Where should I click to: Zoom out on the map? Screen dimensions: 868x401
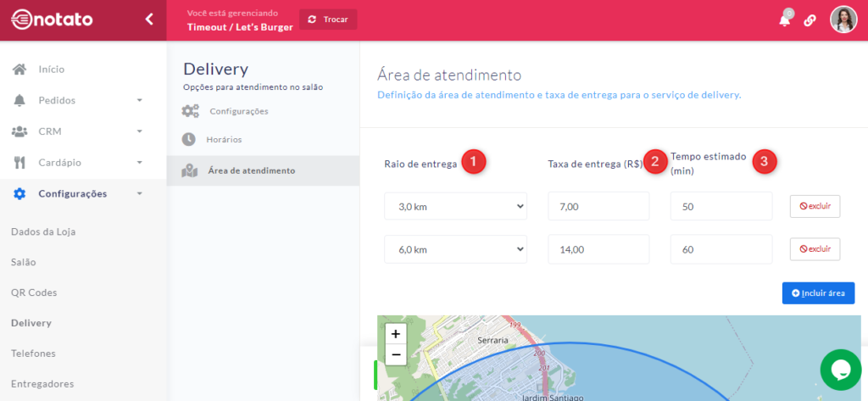click(x=396, y=354)
